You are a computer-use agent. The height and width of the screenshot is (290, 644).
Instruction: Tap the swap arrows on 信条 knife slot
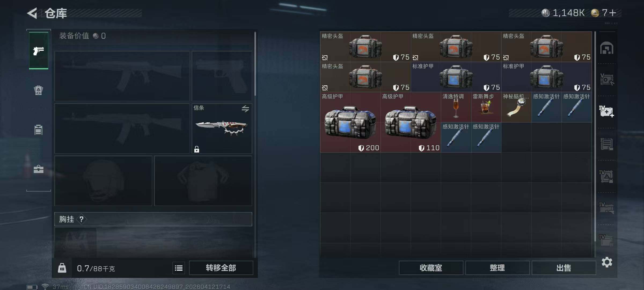point(245,108)
